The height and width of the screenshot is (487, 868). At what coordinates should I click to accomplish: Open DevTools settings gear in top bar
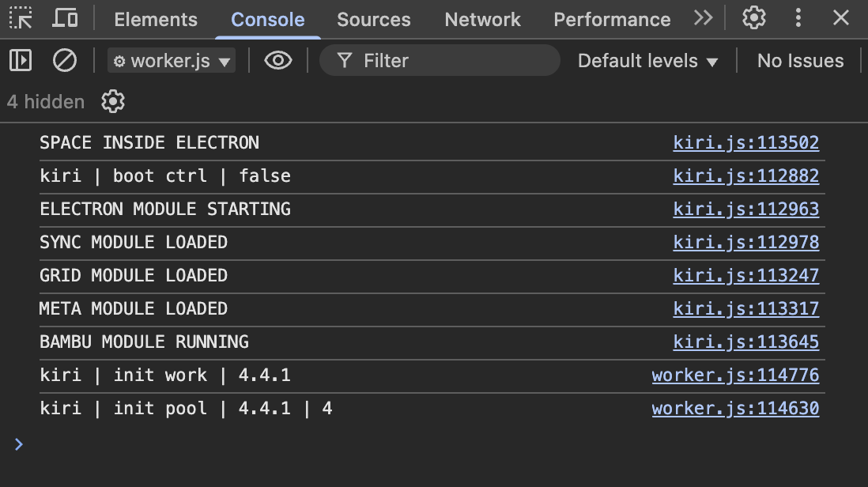tap(753, 18)
